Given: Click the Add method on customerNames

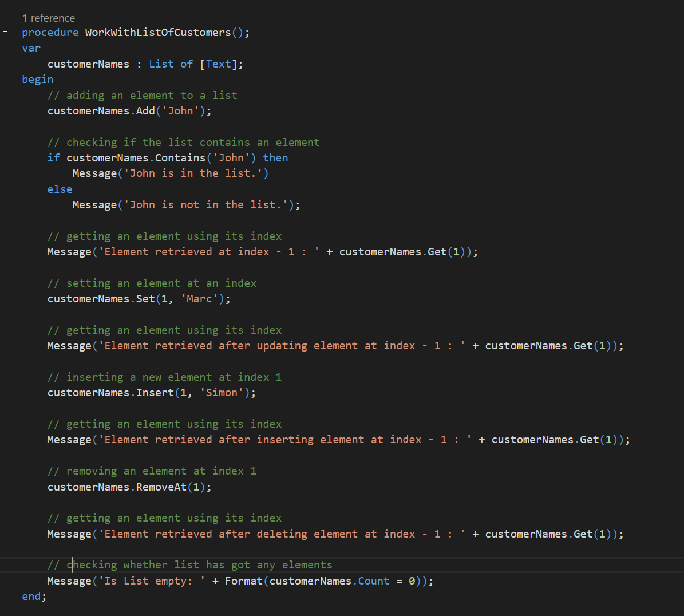Looking at the screenshot, I should [x=145, y=111].
